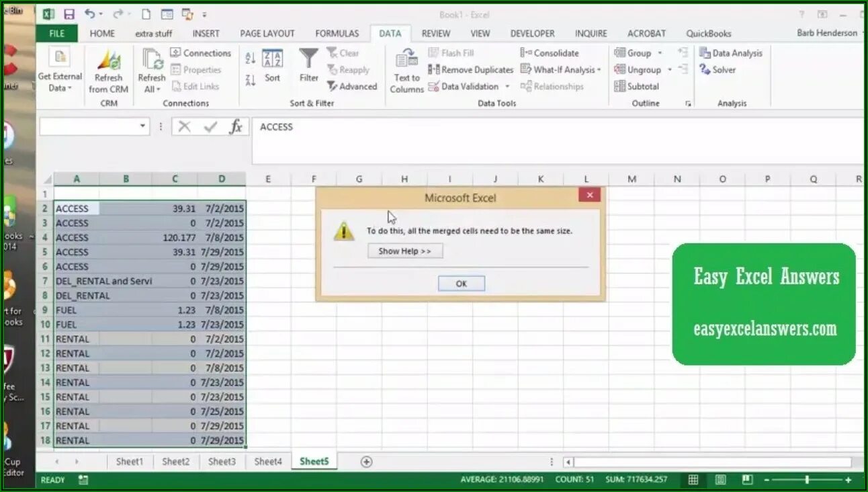The image size is (868, 492).
Task: Click the macro record icon in status bar
Action: pyautogui.click(x=83, y=480)
